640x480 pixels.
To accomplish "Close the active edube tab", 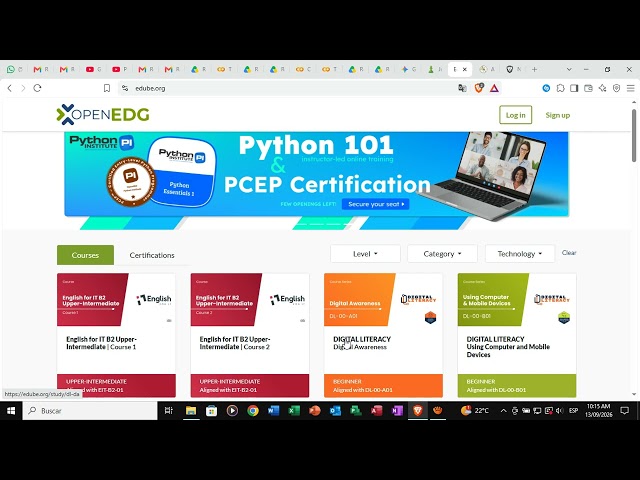I will 464,69.
